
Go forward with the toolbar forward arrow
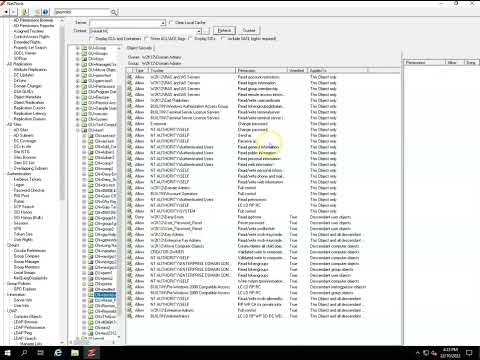click(13, 12)
